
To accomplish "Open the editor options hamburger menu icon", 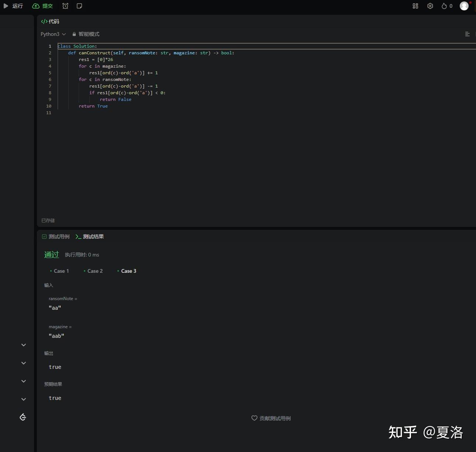I will [x=467, y=34].
